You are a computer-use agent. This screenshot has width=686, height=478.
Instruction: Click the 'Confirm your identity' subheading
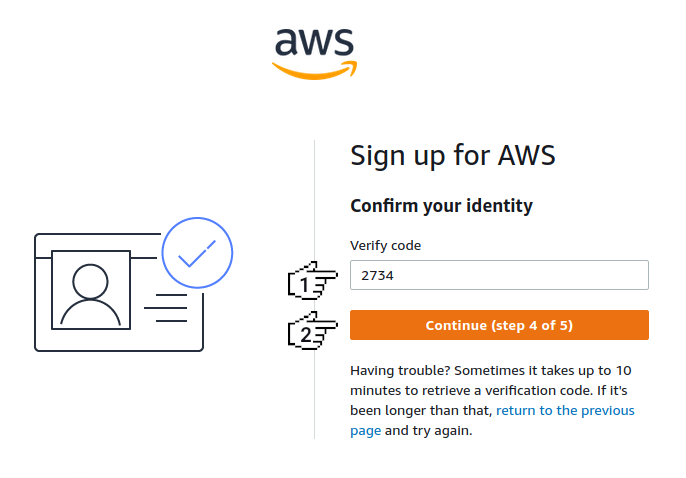coord(441,206)
